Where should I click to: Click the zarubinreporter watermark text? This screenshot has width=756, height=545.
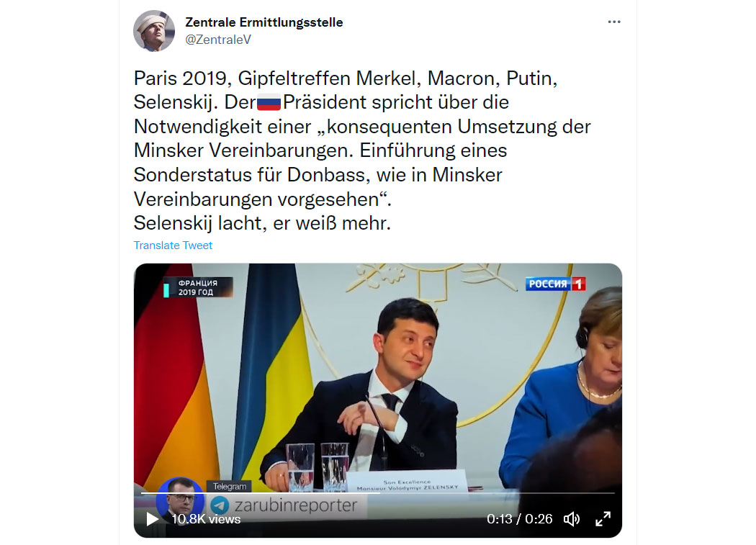pyautogui.click(x=295, y=505)
